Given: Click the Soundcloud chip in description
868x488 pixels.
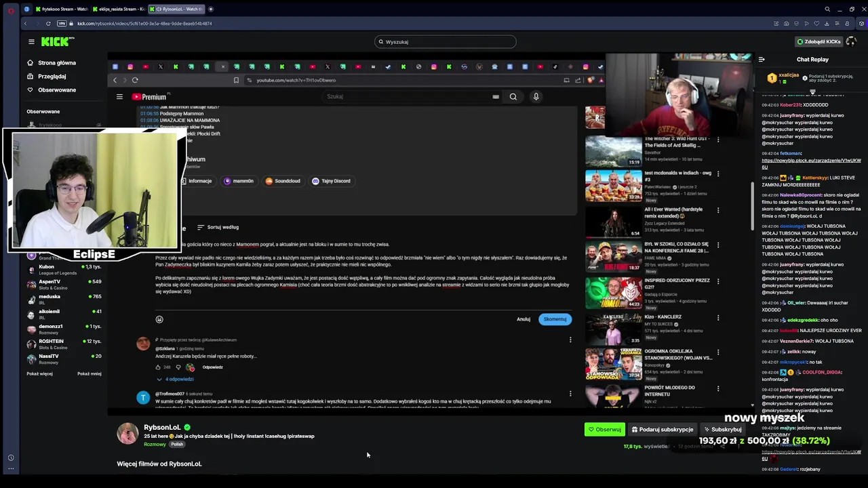Looking at the screenshot, I should [283, 181].
